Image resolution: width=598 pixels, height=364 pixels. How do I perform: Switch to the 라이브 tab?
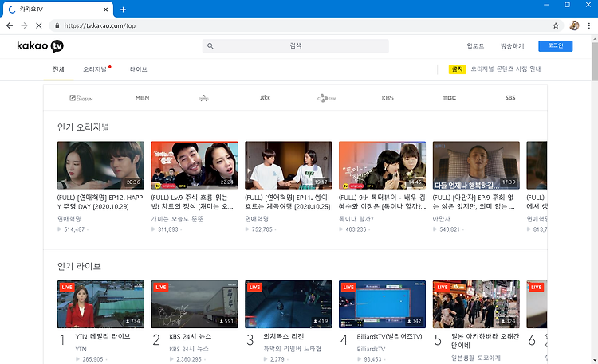click(138, 69)
